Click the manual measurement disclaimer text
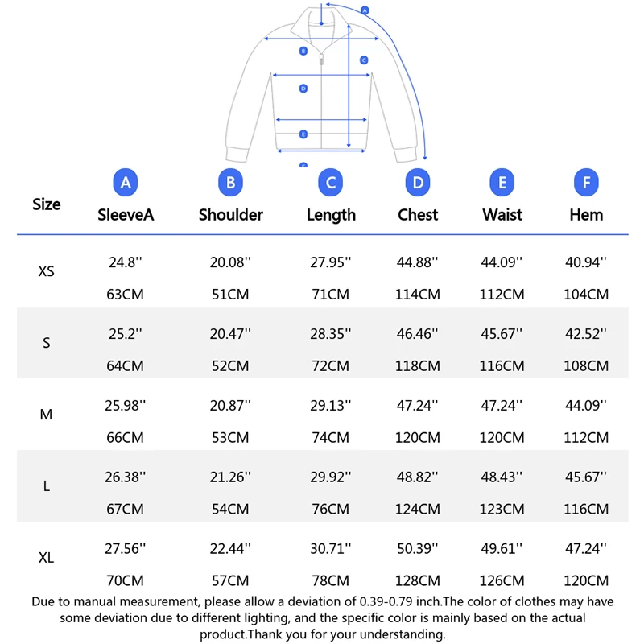Screen dimensions: 644x644 pos(323,617)
